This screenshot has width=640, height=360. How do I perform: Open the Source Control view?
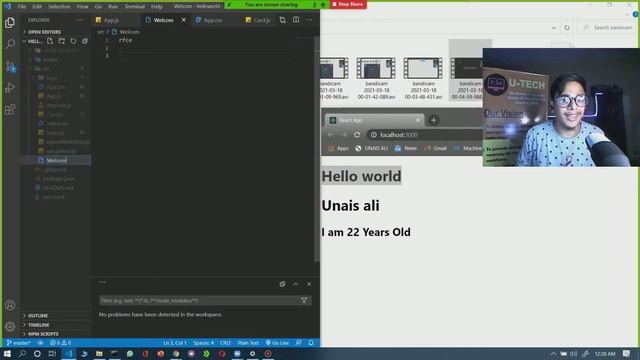click(10, 66)
